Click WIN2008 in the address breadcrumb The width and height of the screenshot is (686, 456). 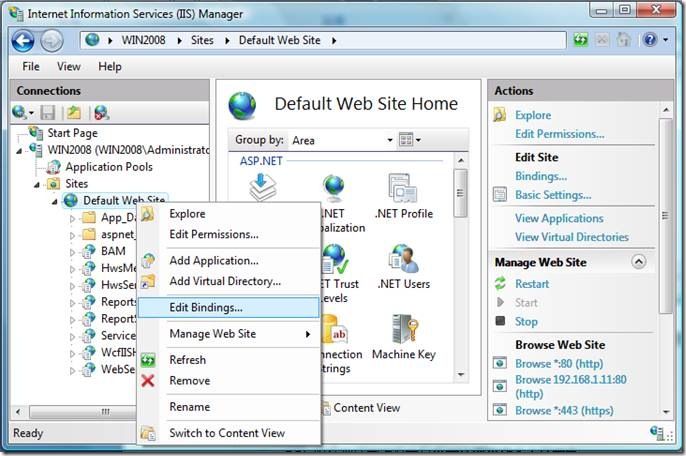[144, 40]
